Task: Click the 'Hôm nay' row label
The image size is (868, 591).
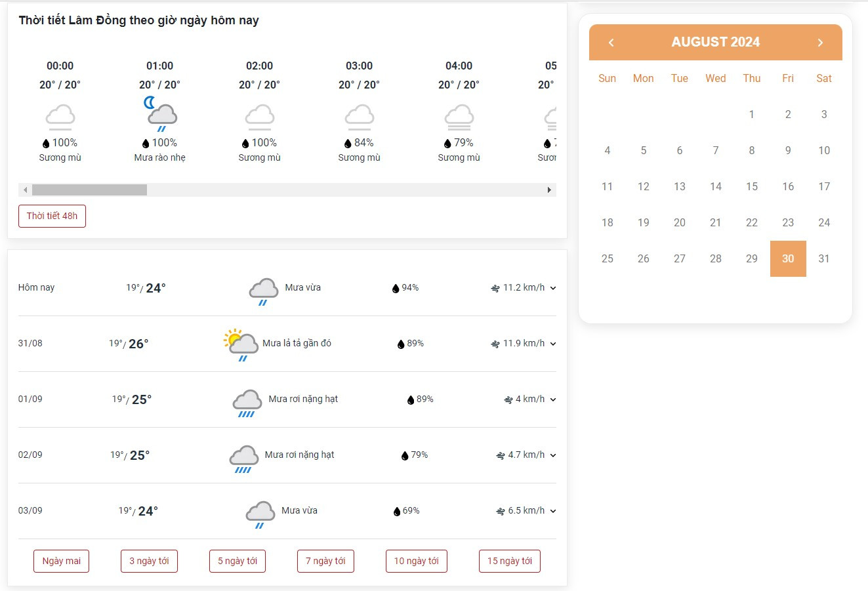Action: point(36,287)
